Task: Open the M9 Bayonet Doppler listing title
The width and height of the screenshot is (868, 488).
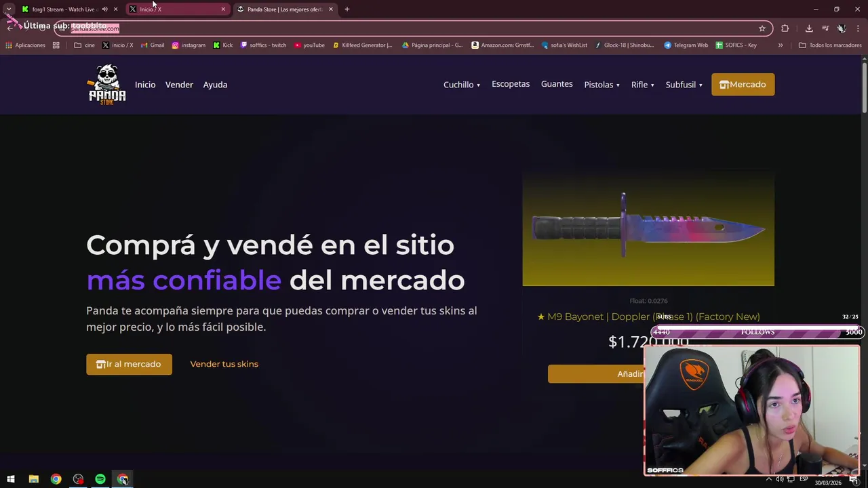Action: (648, 317)
